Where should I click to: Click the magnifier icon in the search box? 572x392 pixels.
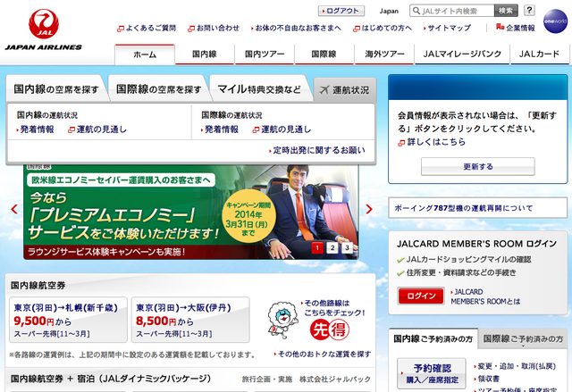pos(416,11)
